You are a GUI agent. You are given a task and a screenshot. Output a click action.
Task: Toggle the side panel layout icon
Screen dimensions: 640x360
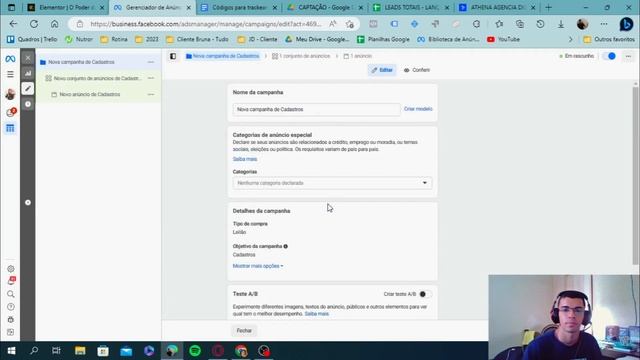coord(173,56)
